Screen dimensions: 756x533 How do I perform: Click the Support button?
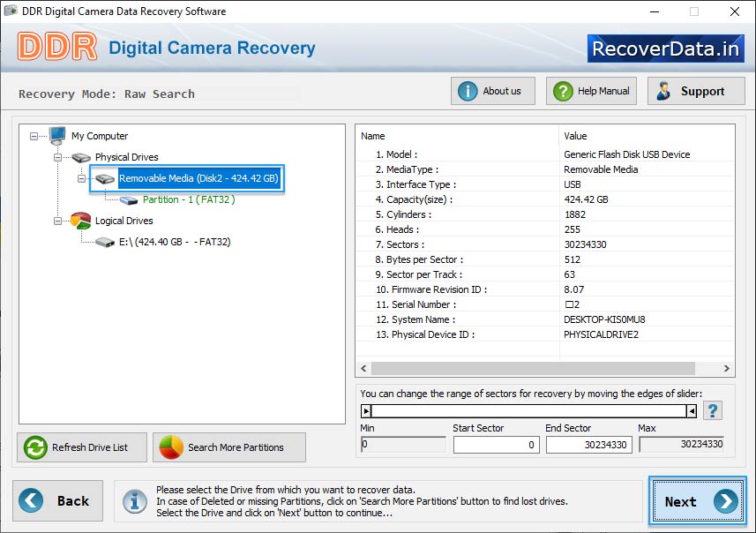[x=696, y=91]
